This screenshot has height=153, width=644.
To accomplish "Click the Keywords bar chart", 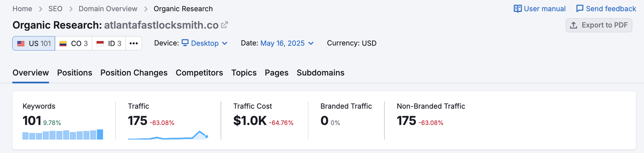I will point(63,134).
